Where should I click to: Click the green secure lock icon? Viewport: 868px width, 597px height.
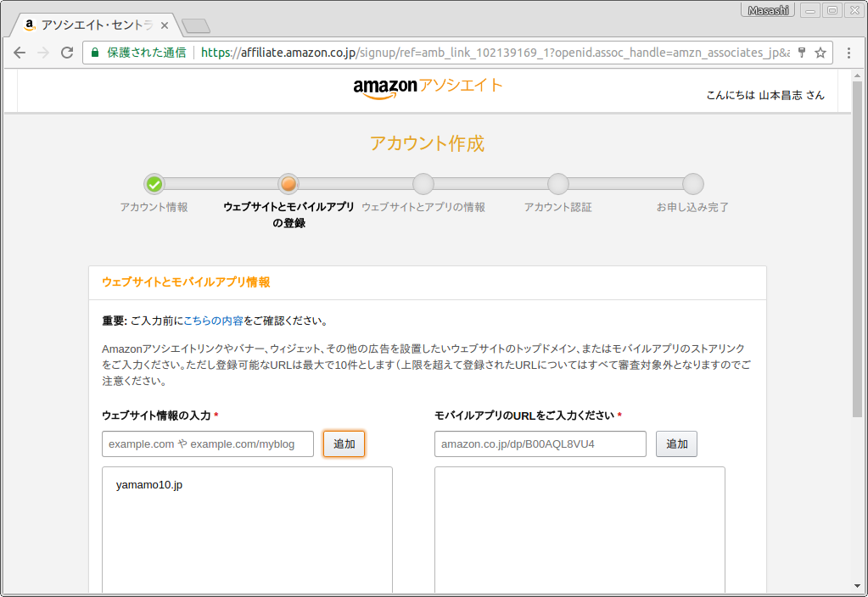click(95, 53)
